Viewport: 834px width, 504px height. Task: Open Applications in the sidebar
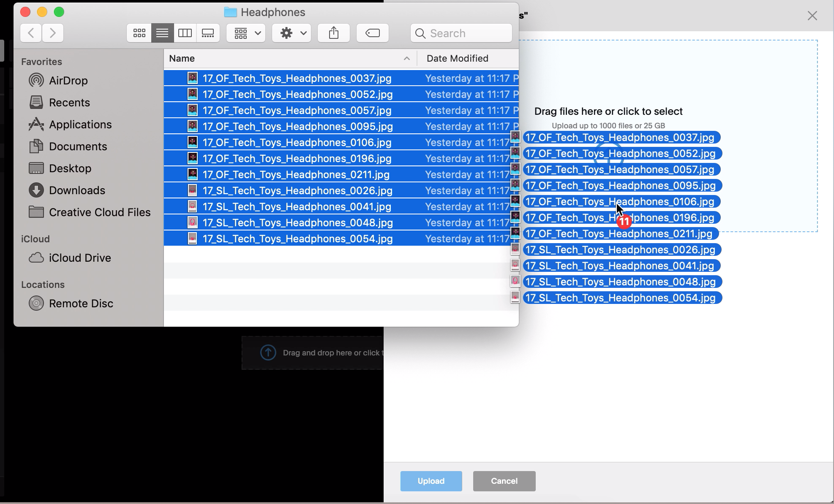[x=70, y=124]
